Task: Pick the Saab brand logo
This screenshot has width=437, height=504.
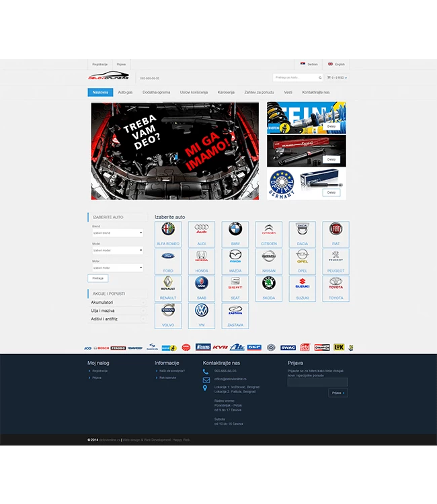Action: click(201, 283)
